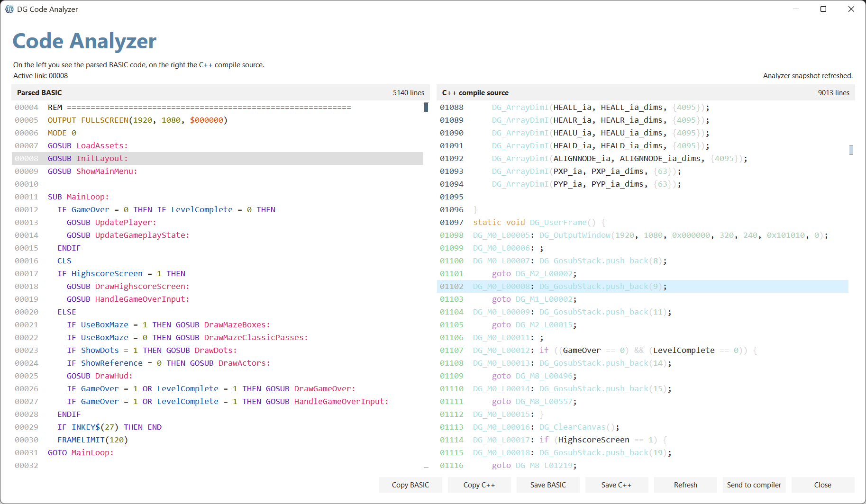
Task: Minimize the DG Code Analyzer window
Action: click(x=796, y=9)
